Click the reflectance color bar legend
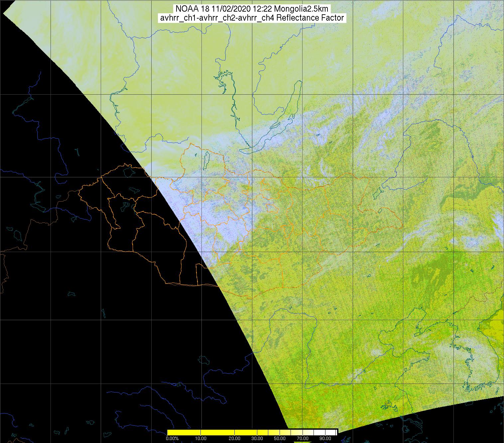The width and height of the screenshot is (504, 443). pos(252,432)
